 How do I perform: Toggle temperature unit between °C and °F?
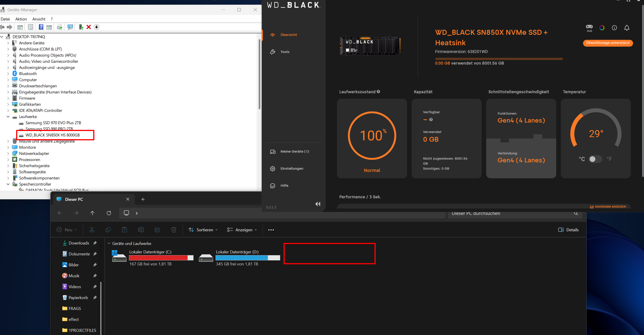595,159
